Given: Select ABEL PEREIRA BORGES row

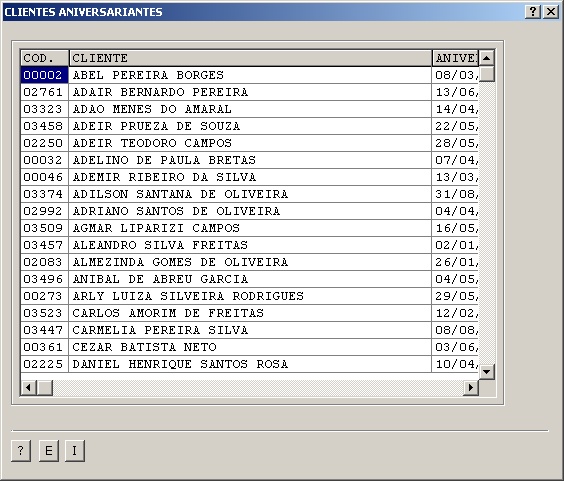Looking at the screenshot, I should coord(250,75).
